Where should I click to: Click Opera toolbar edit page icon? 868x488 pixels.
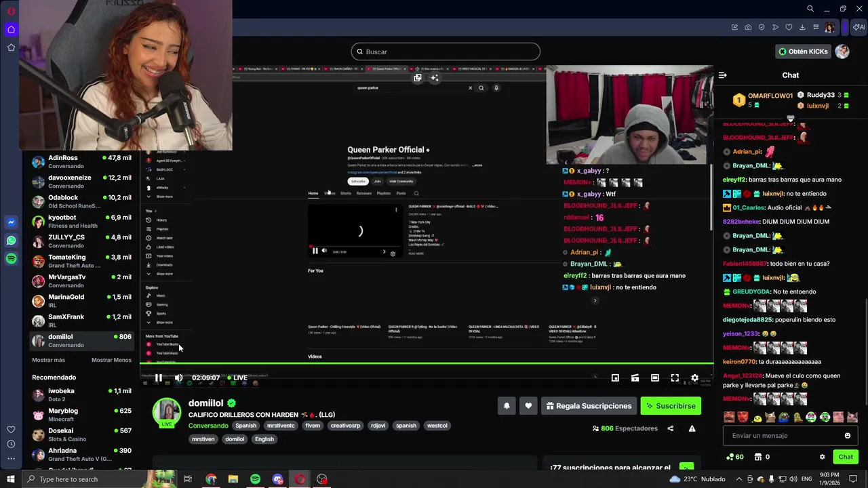(x=734, y=27)
